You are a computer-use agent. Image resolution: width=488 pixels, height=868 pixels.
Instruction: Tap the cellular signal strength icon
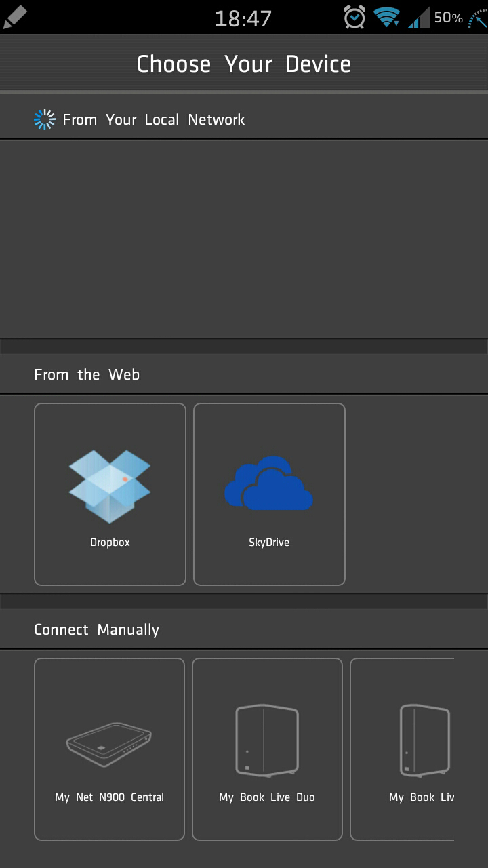coord(419,18)
